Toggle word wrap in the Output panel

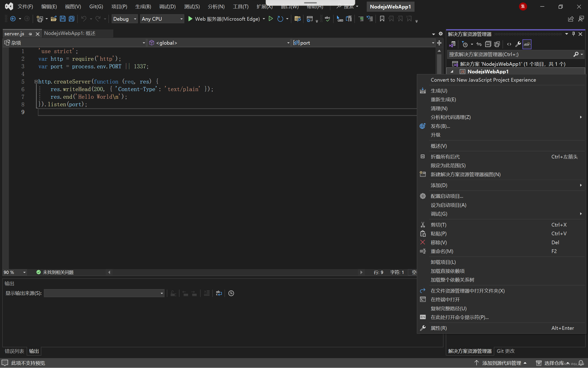(x=219, y=293)
